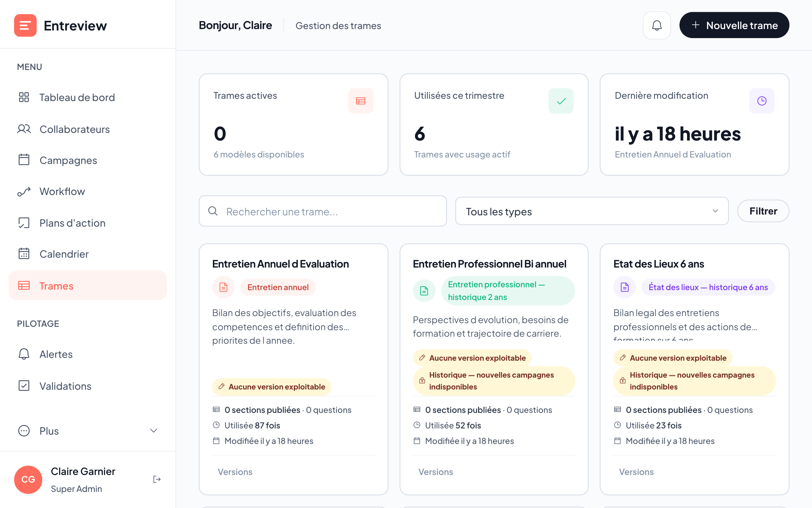Click the État des lieux historique 6 ans tag
The image size is (812, 508).
coord(708,287)
